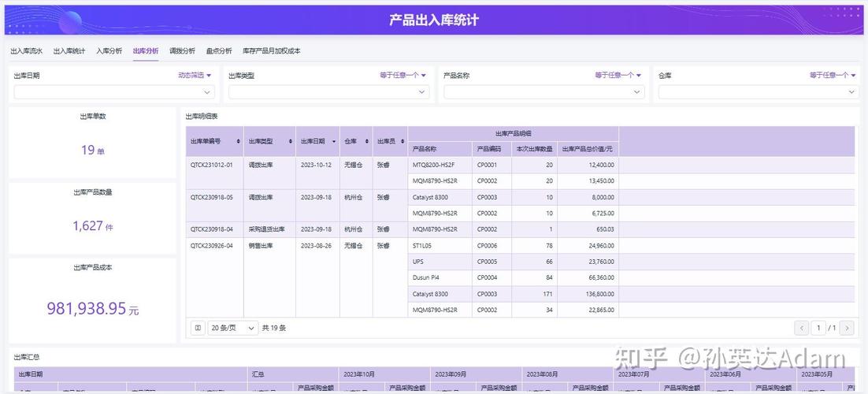Expand the 出库类型 filter select box
The width and height of the screenshot is (868, 394).
point(328,92)
